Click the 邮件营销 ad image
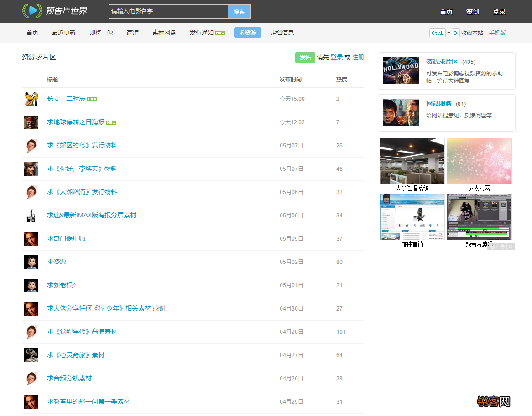532x416 pixels. coord(412,217)
